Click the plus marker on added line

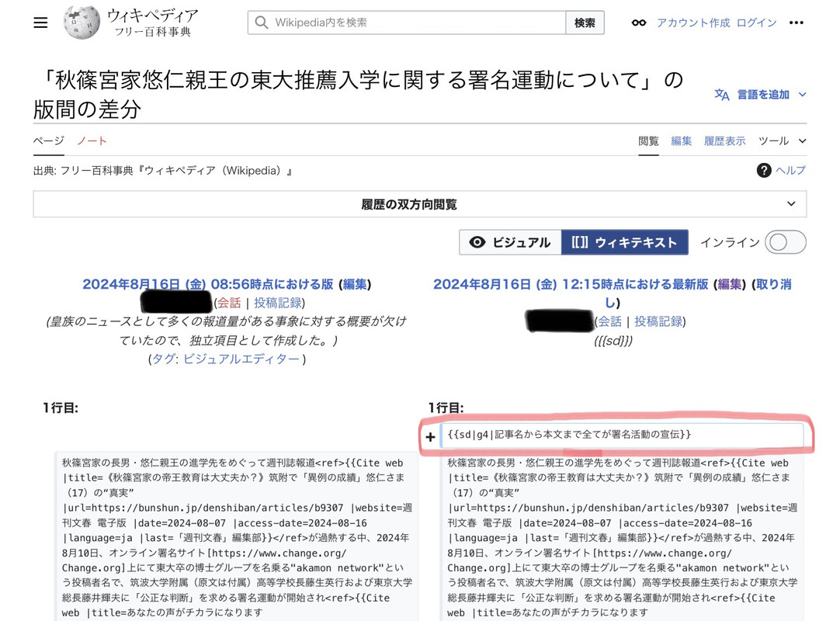pyautogui.click(x=430, y=437)
